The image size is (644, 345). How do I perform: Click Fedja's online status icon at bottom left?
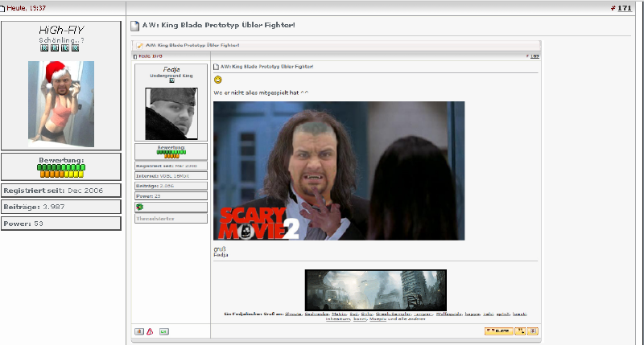coord(139,331)
